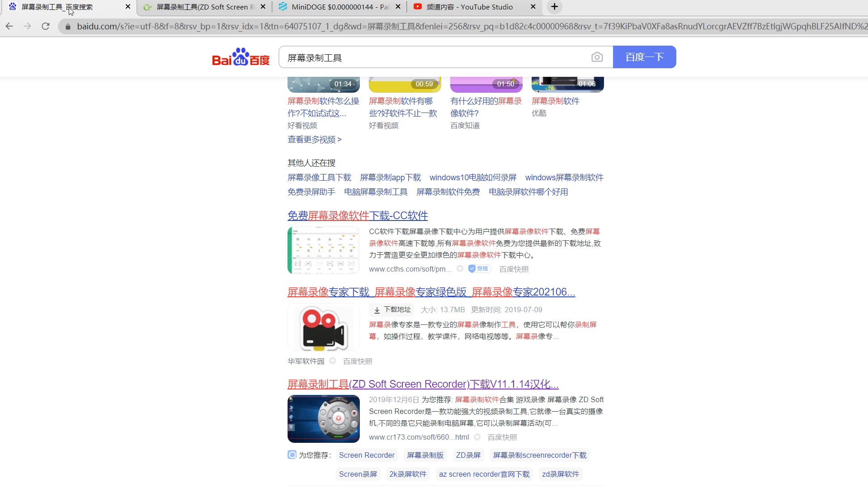Click recommended tag 2k录屏软件
The height and width of the screenshot is (488, 868).
[x=408, y=474]
